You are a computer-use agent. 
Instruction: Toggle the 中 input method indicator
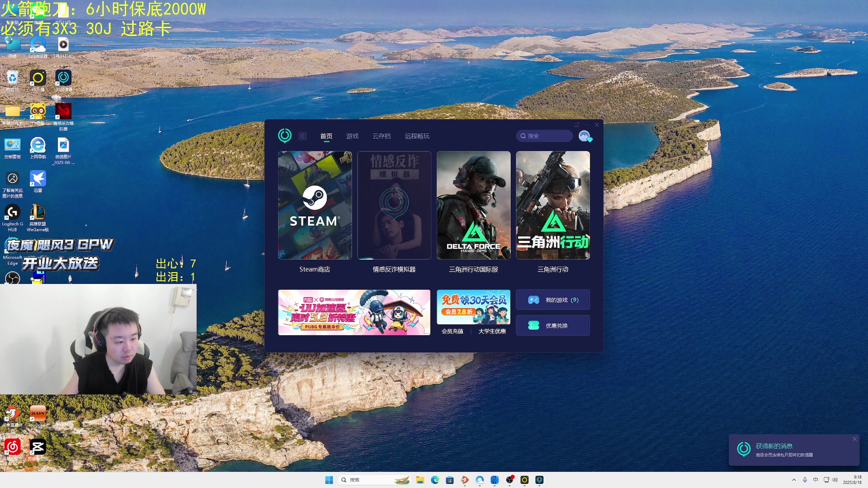(816, 480)
